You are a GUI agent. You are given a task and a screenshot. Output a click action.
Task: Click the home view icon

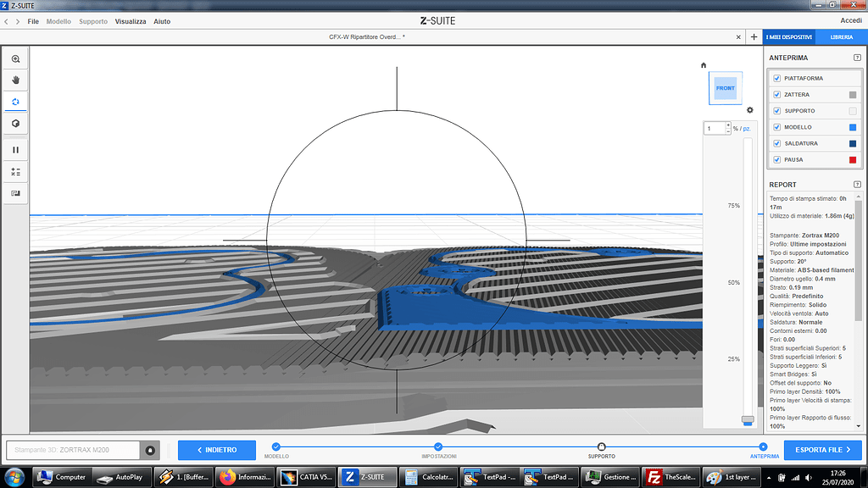pos(704,65)
